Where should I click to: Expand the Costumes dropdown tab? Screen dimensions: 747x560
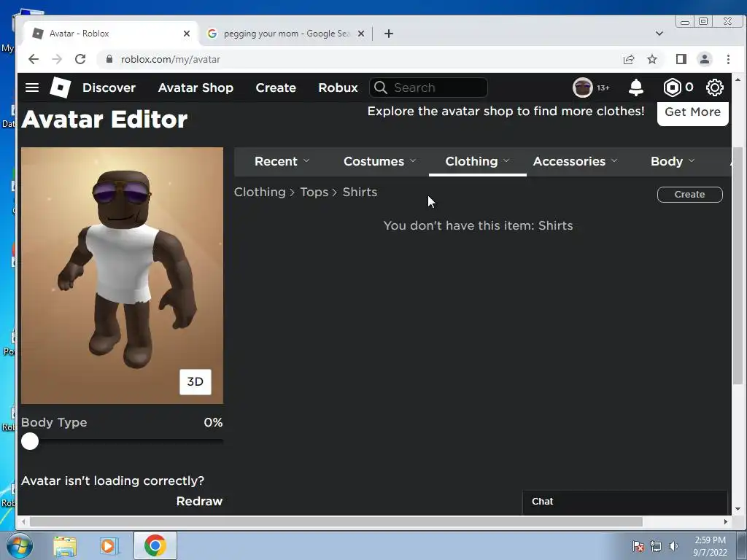pyautogui.click(x=379, y=161)
